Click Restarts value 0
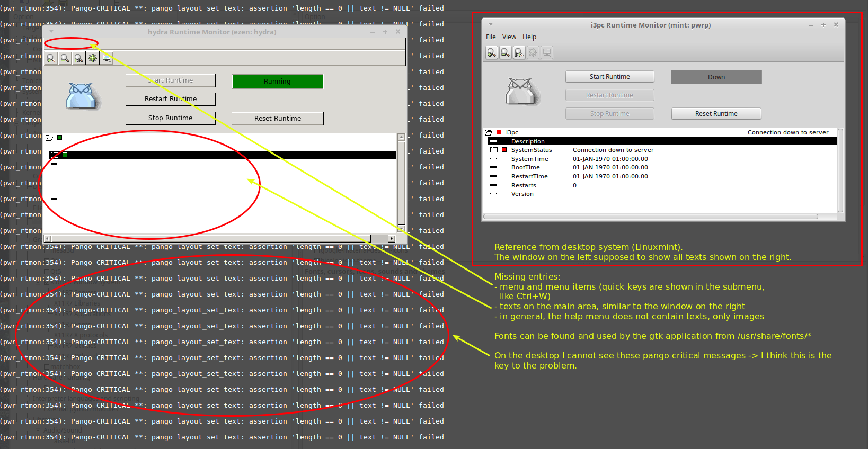 (x=574, y=185)
